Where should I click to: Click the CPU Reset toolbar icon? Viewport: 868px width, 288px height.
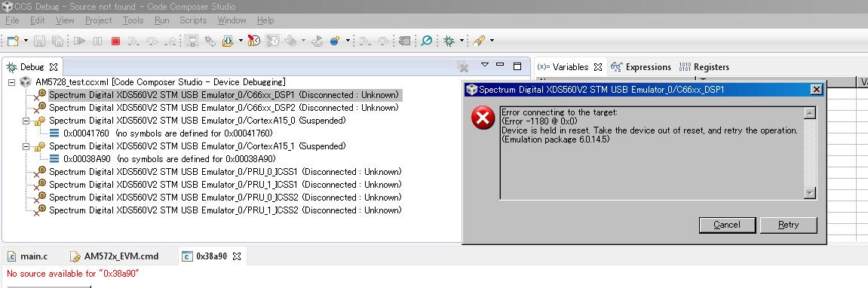point(290,41)
